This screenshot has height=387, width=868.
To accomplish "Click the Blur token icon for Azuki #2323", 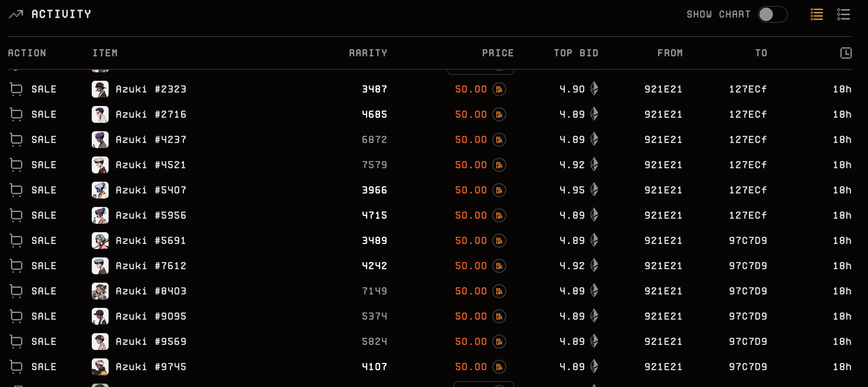I will pyautogui.click(x=499, y=89).
